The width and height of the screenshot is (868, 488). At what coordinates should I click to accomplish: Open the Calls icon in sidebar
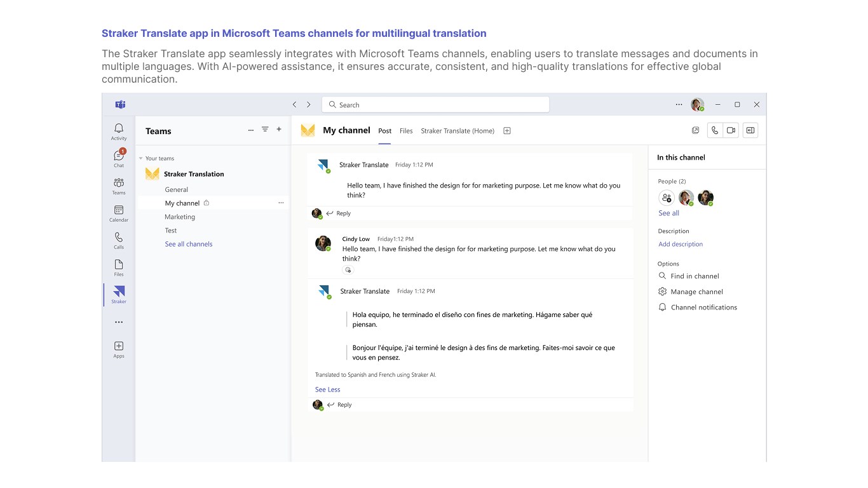[x=119, y=240]
